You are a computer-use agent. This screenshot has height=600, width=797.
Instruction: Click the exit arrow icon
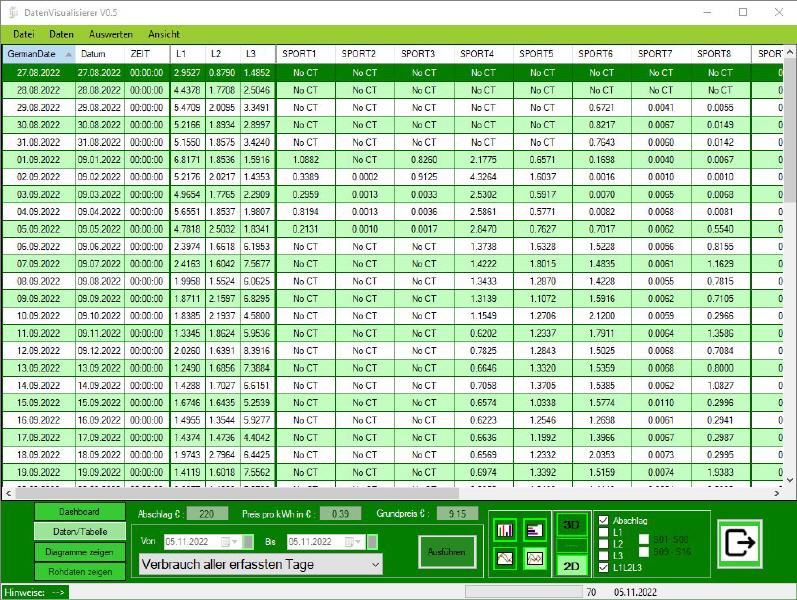click(x=740, y=543)
